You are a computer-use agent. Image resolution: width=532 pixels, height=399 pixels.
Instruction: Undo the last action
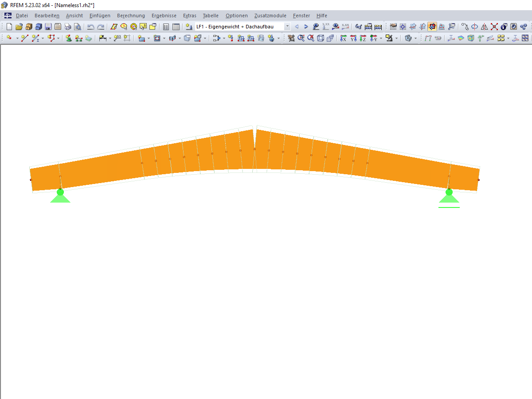tap(90, 27)
